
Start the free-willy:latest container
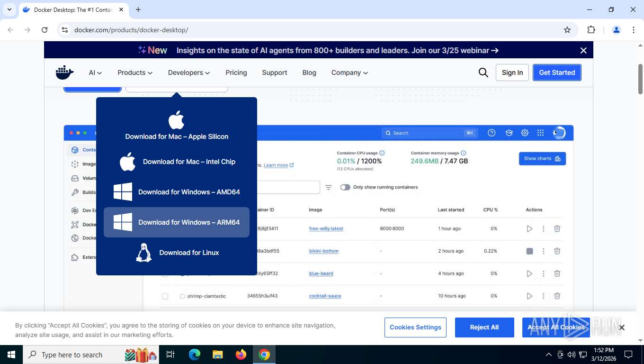pos(529,228)
